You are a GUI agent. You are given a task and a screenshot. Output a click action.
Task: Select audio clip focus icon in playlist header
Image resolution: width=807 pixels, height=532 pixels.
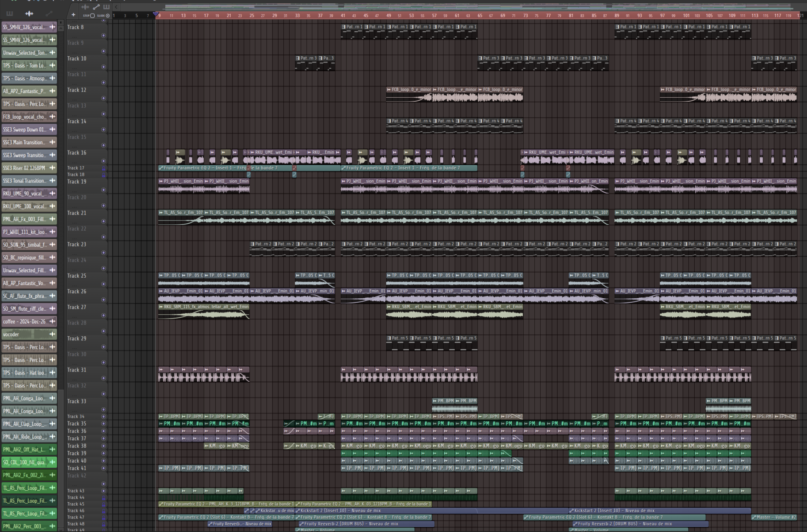[85, 7]
